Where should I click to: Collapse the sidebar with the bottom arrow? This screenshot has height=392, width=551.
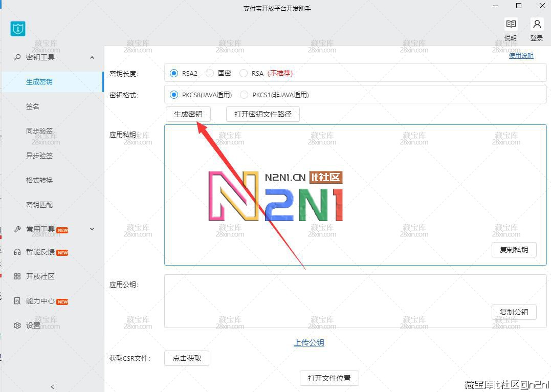(x=52, y=387)
